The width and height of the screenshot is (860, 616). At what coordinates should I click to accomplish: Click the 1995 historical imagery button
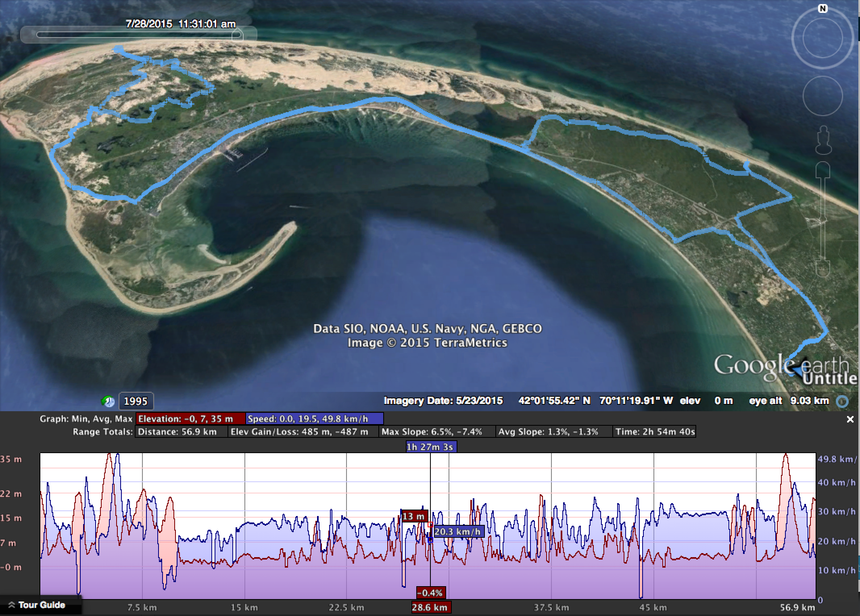coord(136,401)
